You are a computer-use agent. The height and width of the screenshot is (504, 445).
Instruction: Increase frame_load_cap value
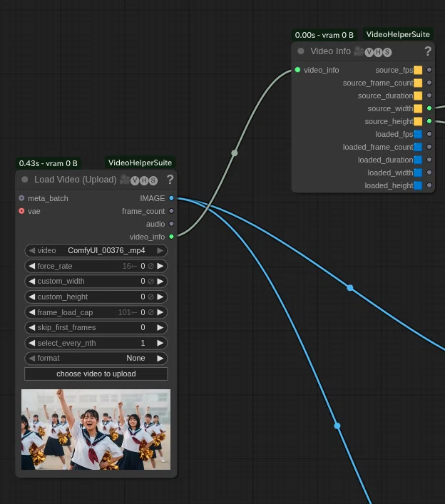pyautogui.click(x=160, y=312)
